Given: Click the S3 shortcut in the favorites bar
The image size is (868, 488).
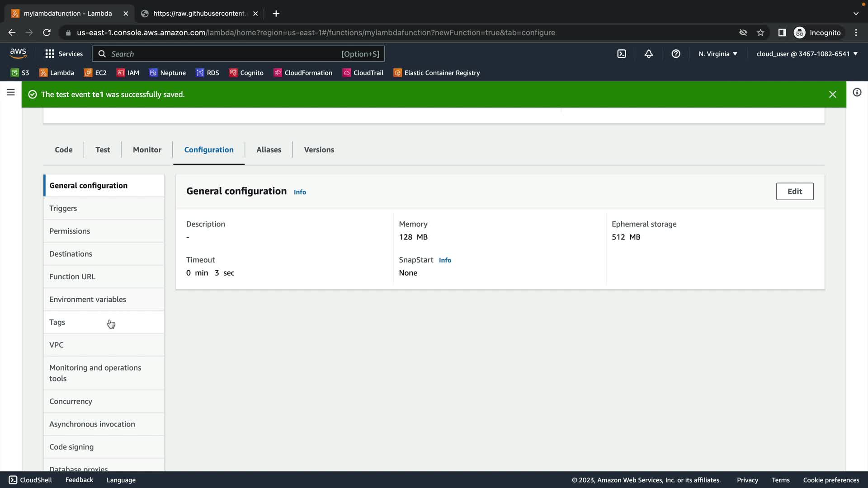Looking at the screenshot, I should (20, 73).
